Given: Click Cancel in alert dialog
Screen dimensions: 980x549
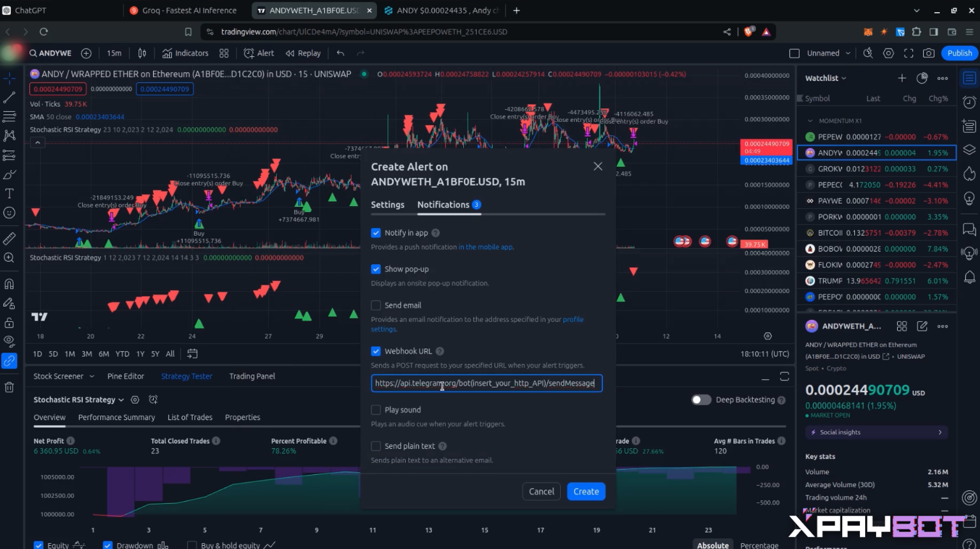Looking at the screenshot, I should coord(541,492).
